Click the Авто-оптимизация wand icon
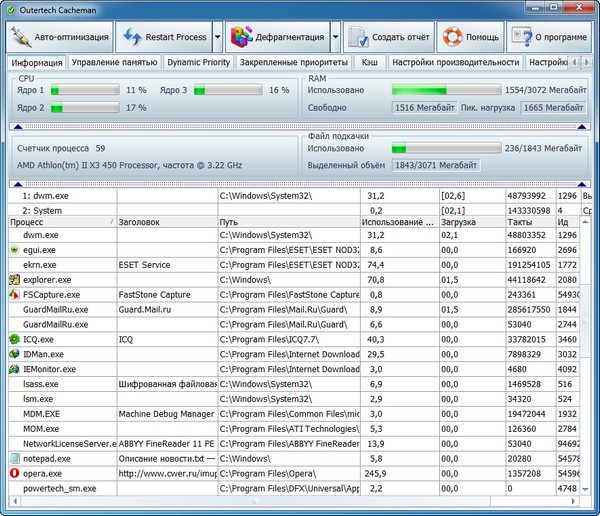The height and width of the screenshot is (516, 600). click(x=20, y=38)
